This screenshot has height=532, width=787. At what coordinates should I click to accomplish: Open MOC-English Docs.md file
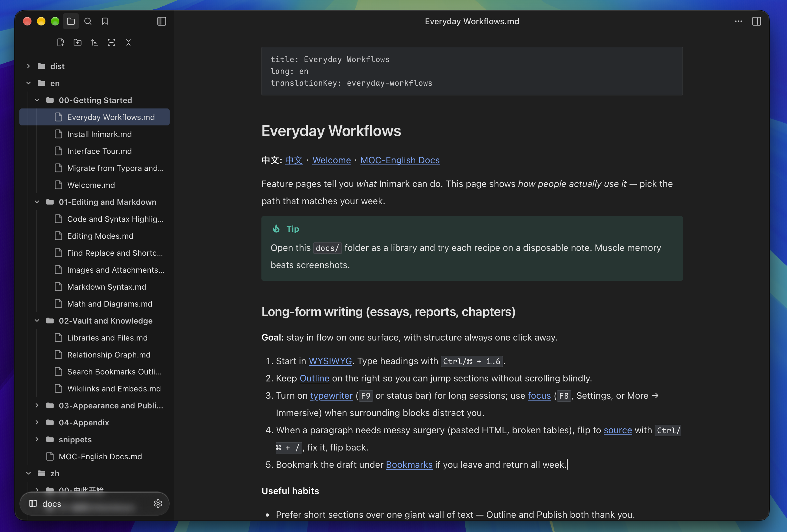point(95,456)
